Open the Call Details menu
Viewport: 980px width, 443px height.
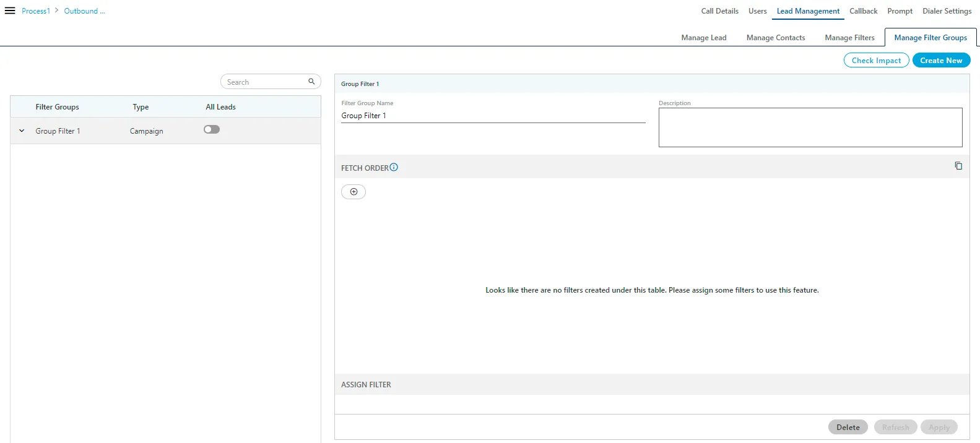(x=719, y=11)
